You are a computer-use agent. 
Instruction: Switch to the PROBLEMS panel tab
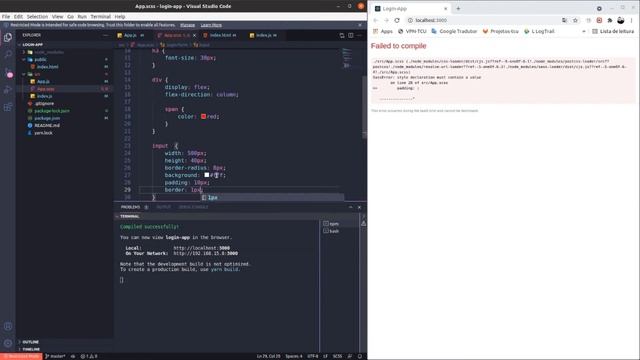[x=130, y=207]
